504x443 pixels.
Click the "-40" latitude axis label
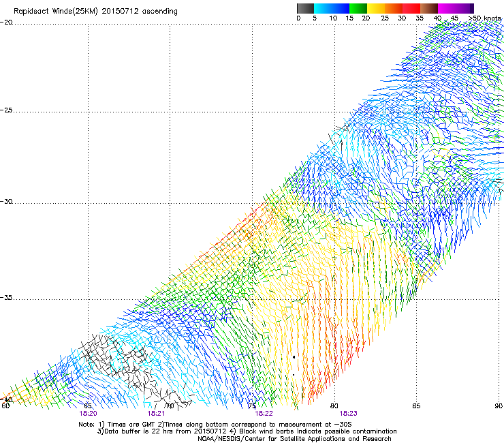(6, 399)
